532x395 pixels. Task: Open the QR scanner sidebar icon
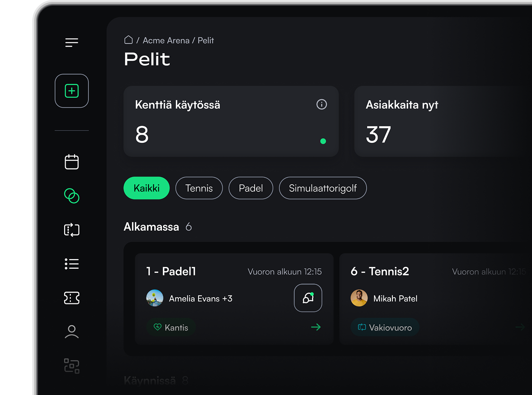[72, 366]
